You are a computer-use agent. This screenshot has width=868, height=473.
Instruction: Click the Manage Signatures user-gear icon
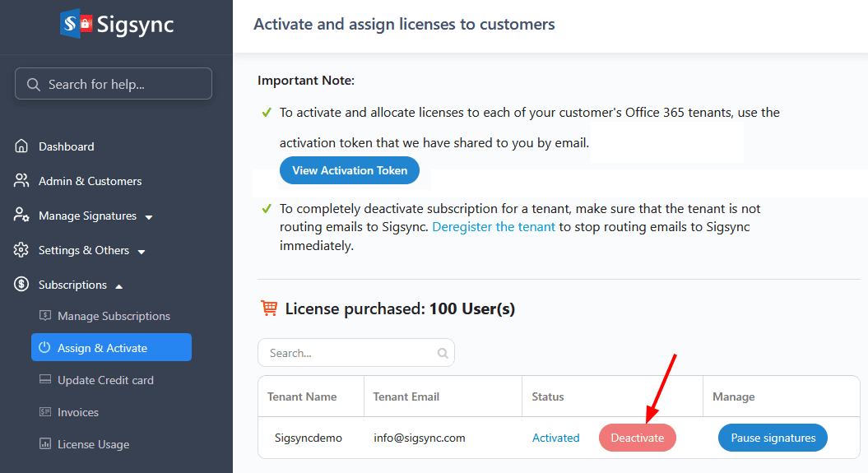(x=21, y=216)
